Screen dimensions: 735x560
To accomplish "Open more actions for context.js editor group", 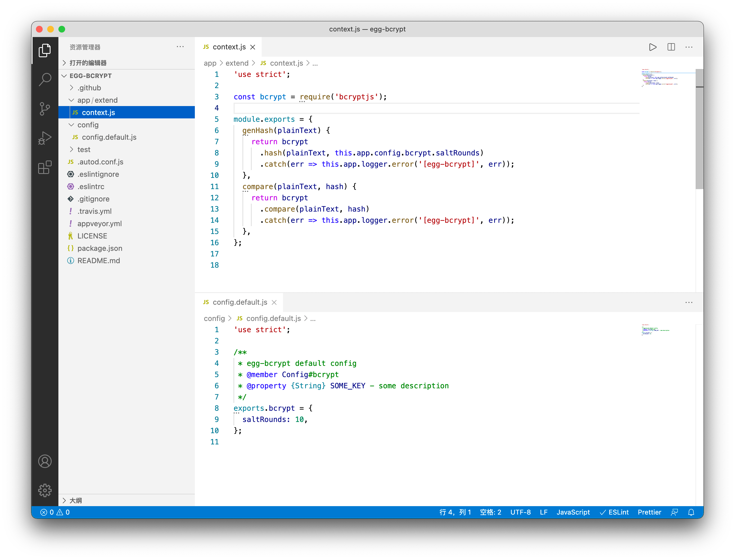I will pyautogui.click(x=689, y=47).
